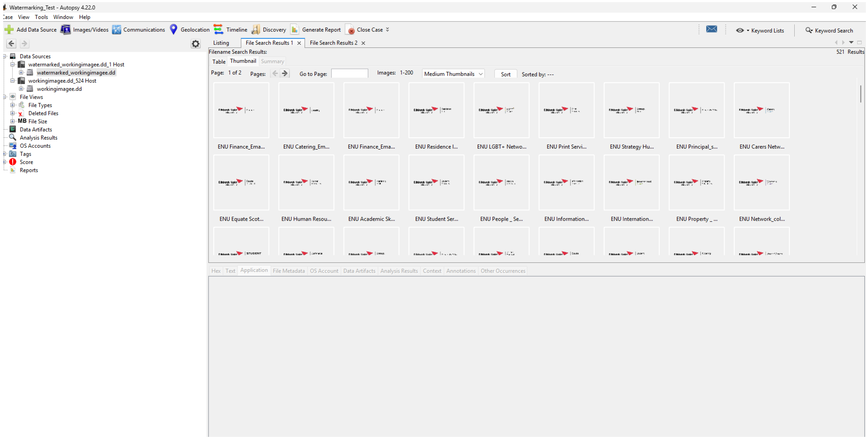Launch the Timeline tool

[x=218, y=30]
